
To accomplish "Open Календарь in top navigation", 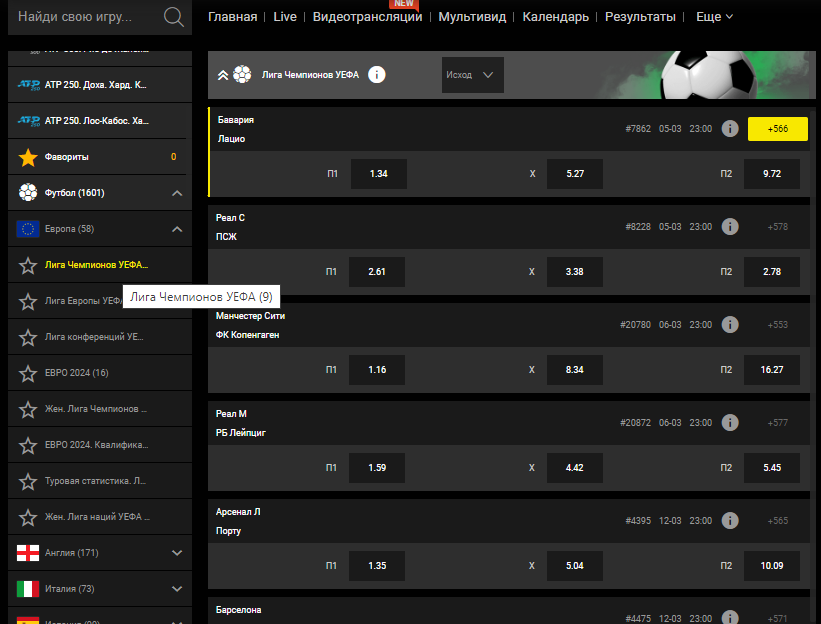I will point(556,17).
